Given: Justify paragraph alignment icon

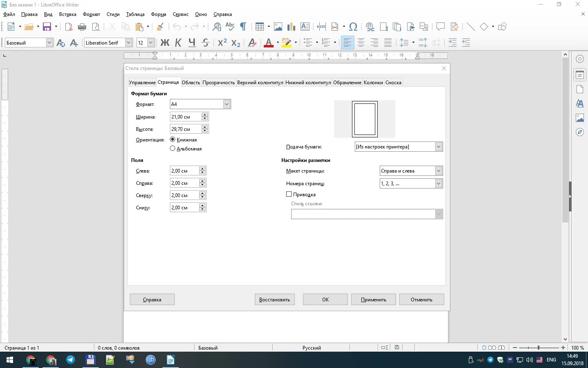Looking at the screenshot, I should 388,43.
